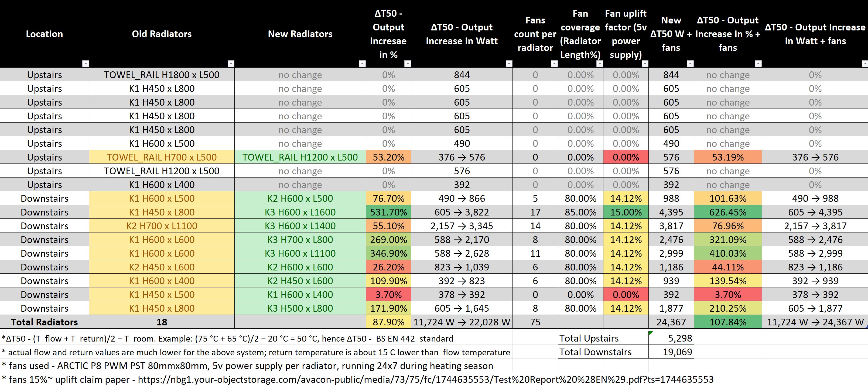Open Output Increase in % filter arrow

pos(407,64)
